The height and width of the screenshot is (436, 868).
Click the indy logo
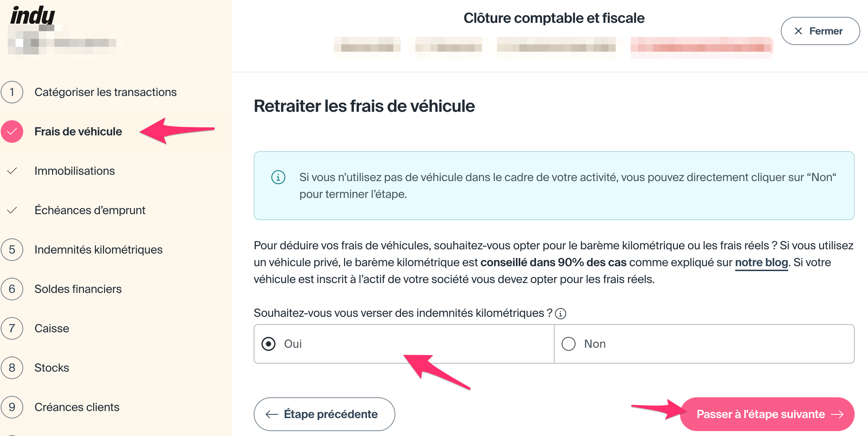(33, 16)
